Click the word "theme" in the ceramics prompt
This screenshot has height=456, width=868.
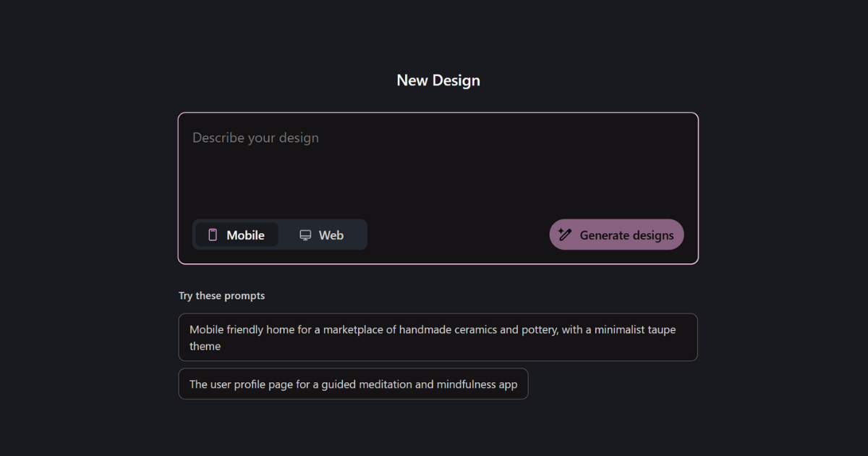pyautogui.click(x=205, y=347)
